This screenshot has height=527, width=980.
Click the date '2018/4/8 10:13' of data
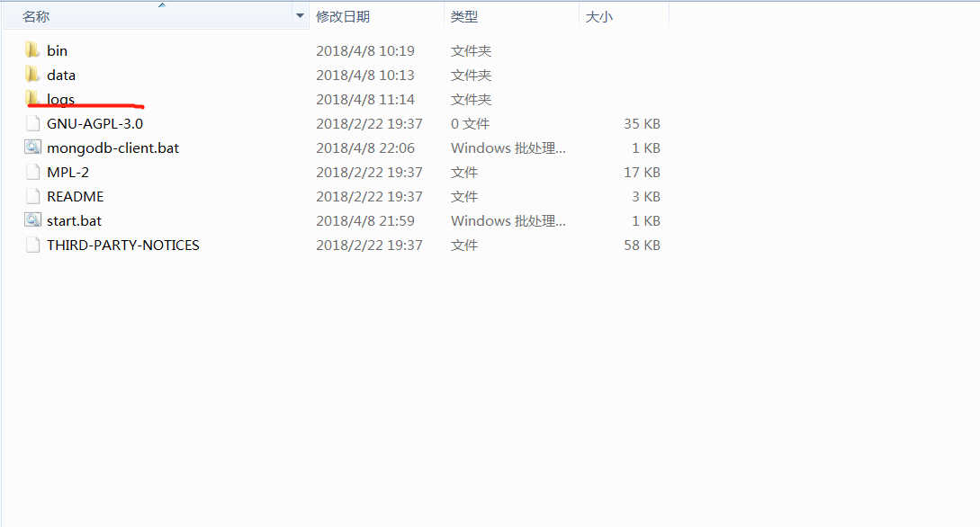365,75
